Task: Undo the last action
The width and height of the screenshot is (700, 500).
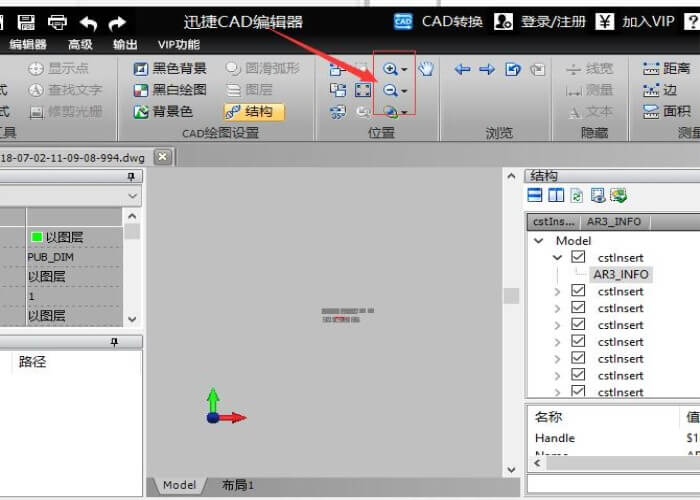Action: click(x=88, y=23)
